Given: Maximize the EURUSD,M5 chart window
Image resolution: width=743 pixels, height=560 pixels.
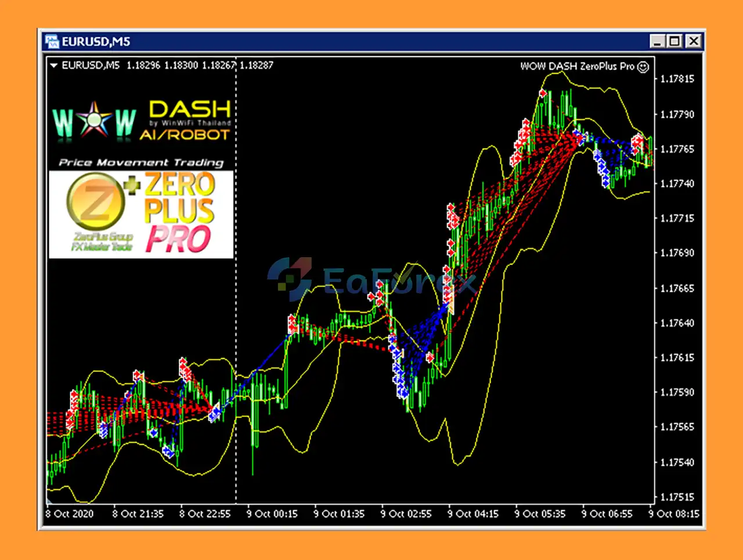Looking at the screenshot, I should (x=675, y=41).
